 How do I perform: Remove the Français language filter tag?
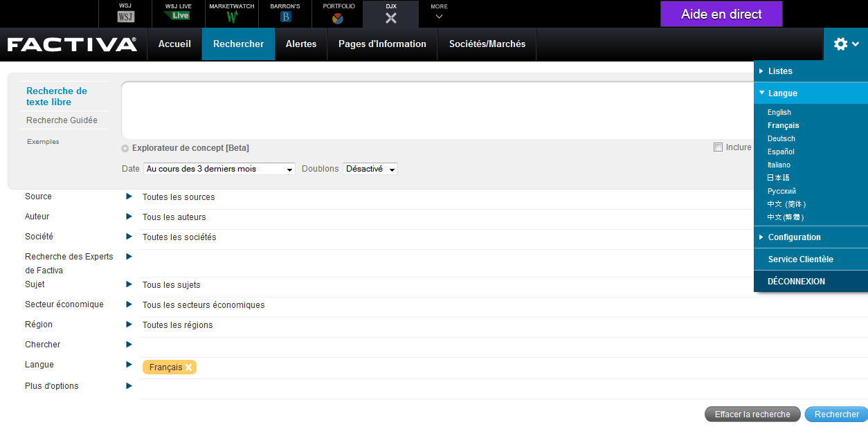point(188,367)
